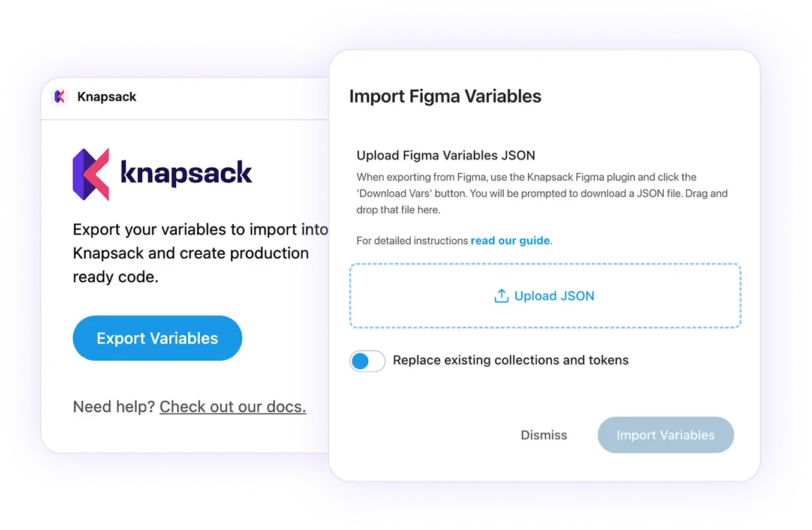Click the small Knapsack icon in the plugin header

(x=59, y=97)
